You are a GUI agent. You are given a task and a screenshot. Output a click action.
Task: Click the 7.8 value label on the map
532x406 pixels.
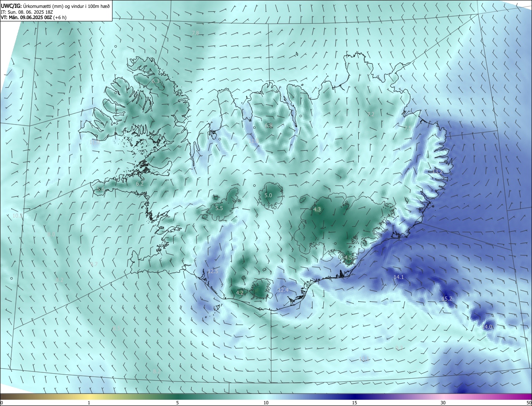pos(195,33)
